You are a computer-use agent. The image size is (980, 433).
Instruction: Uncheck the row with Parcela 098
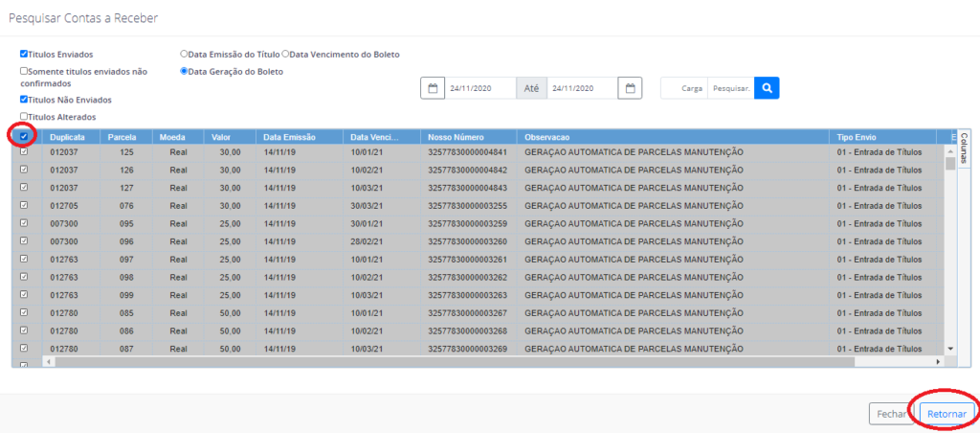pyautogui.click(x=24, y=276)
